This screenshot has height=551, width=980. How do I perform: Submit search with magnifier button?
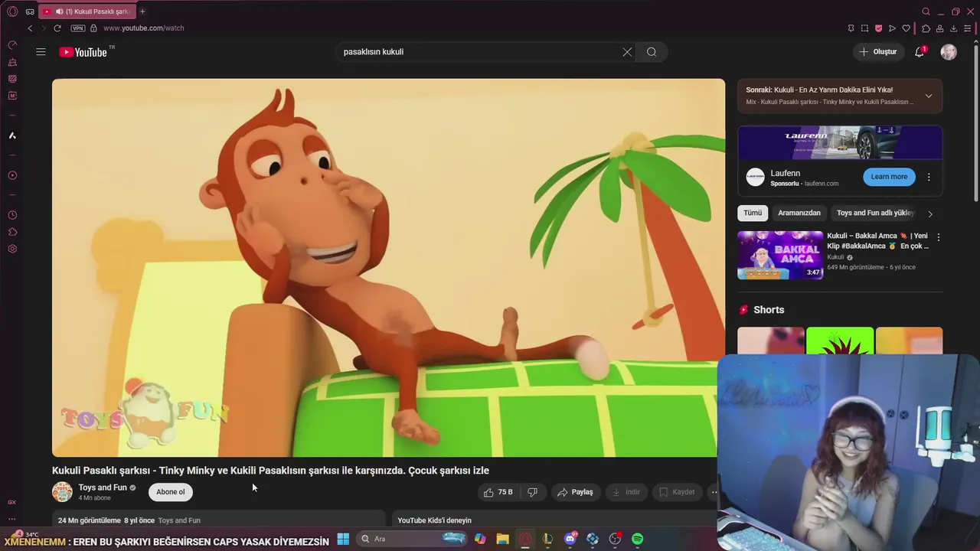coord(652,52)
